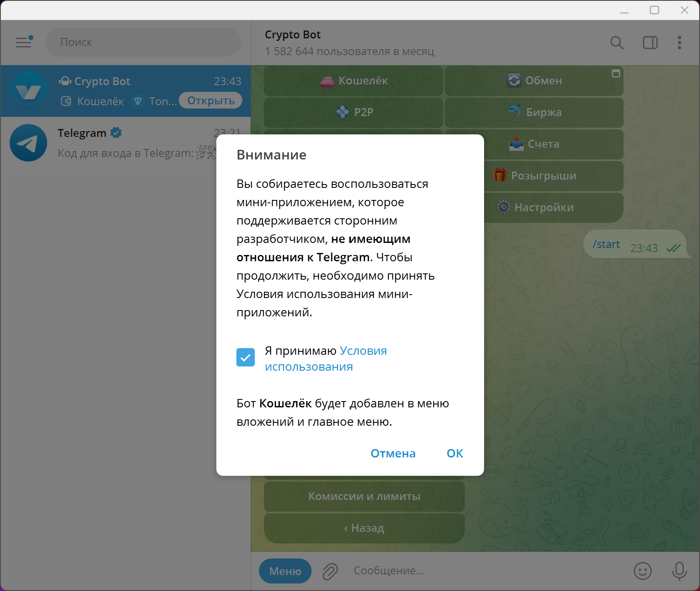Screen dimensions: 700x591
Task: Maximize the Telegram window
Action: tap(654, 10)
